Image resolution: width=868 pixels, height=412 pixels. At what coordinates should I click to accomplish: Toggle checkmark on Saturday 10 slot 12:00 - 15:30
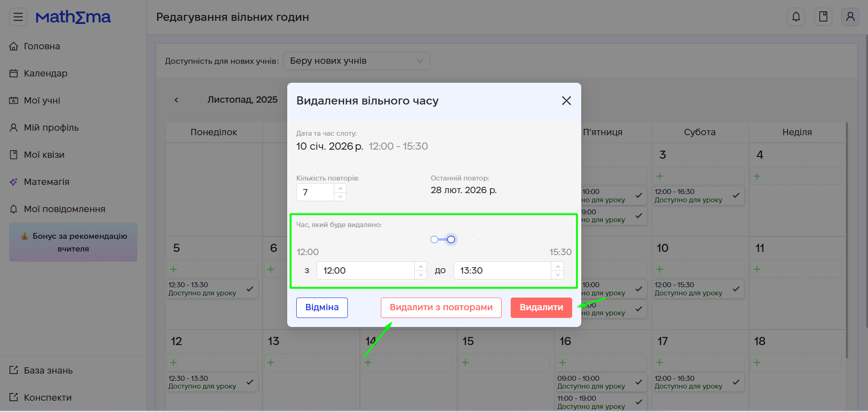click(x=736, y=289)
